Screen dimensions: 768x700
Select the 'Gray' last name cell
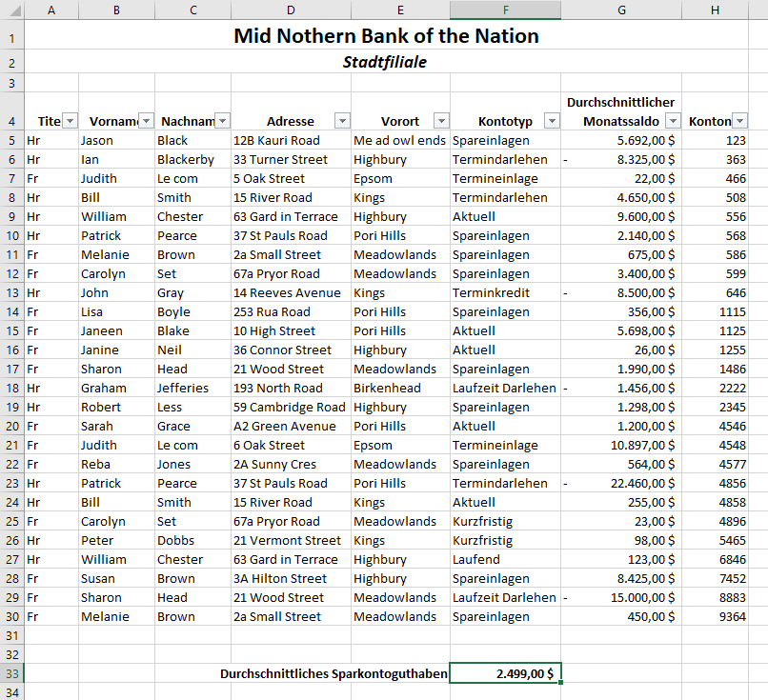193,292
